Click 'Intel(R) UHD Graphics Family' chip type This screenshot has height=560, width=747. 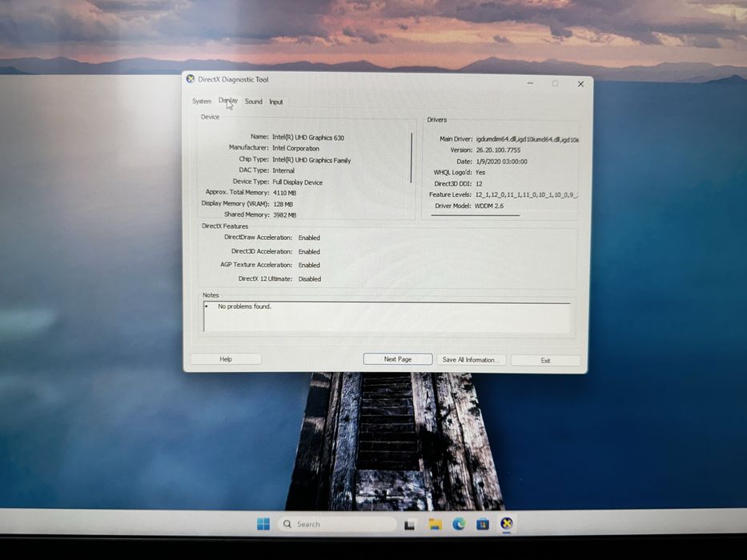(311, 161)
